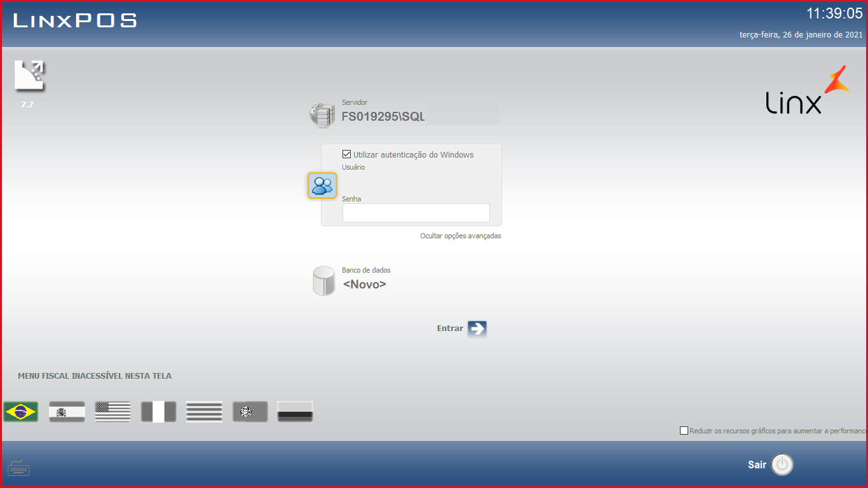
Task: Click the Servidor label
Action: click(x=355, y=102)
